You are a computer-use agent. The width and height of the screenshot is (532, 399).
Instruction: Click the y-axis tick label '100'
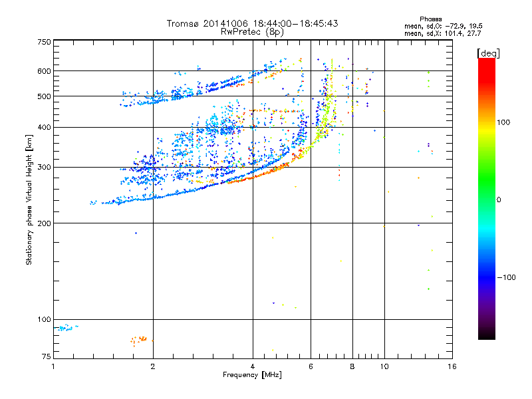tap(44, 320)
